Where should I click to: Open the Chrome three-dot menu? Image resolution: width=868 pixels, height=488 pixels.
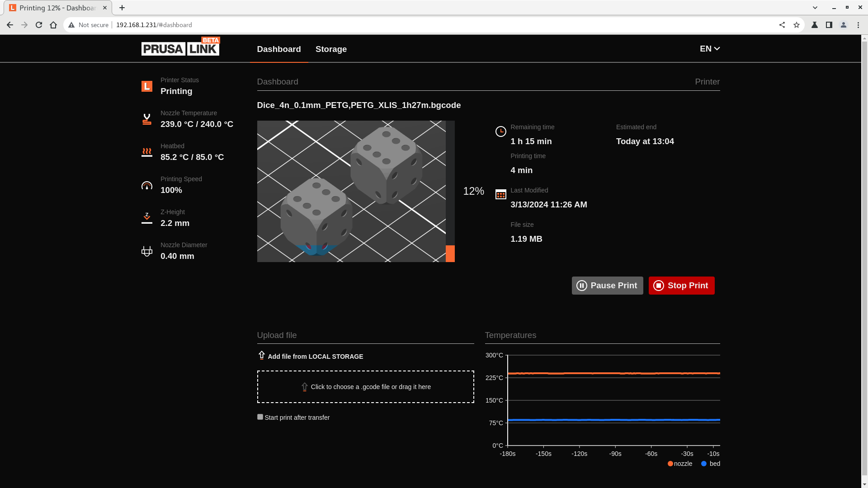point(858,25)
